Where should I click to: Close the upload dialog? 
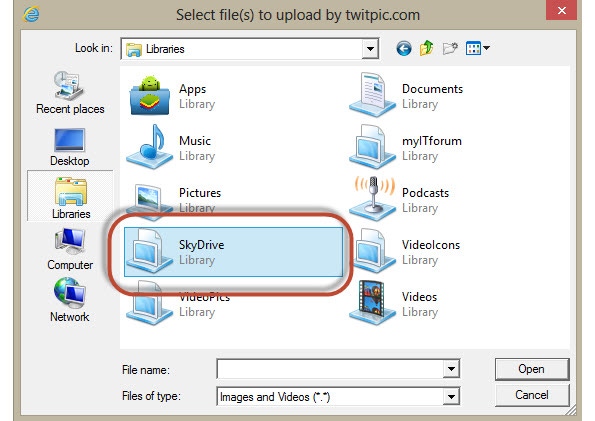562,10
